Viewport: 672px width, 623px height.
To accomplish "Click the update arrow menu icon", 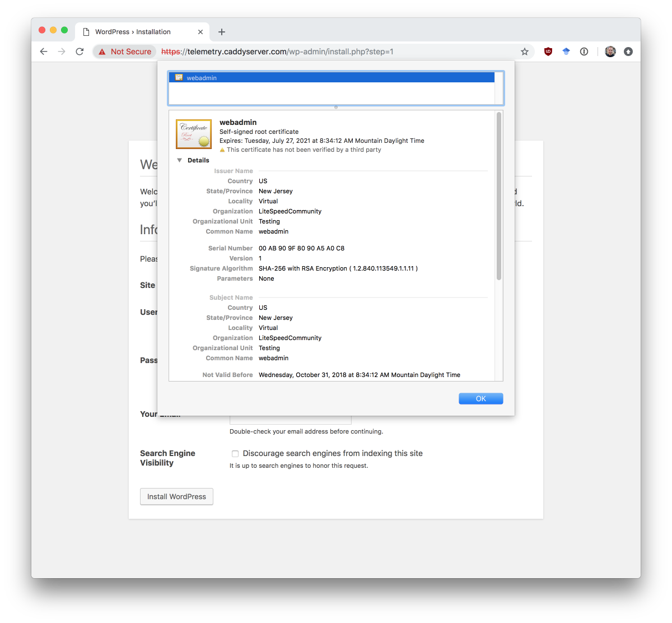I will [x=628, y=52].
